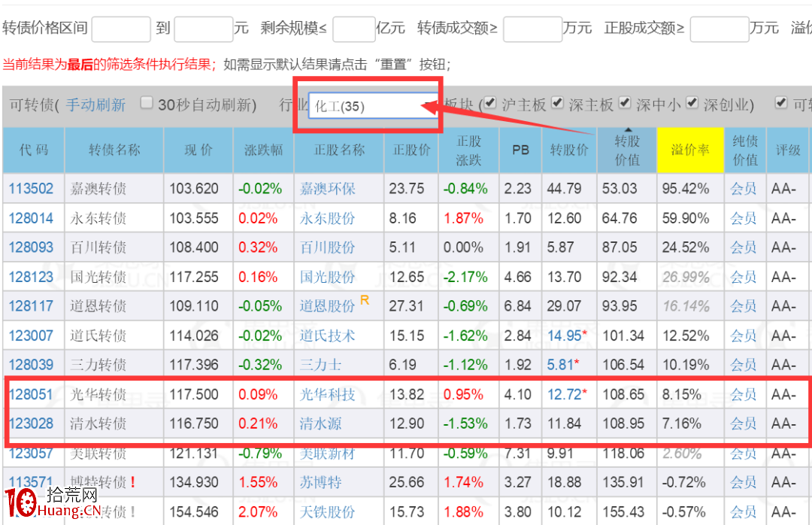The width and height of the screenshot is (812, 525).
Task: Open the 美联新材 stock link
Action: click(x=327, y=454)
